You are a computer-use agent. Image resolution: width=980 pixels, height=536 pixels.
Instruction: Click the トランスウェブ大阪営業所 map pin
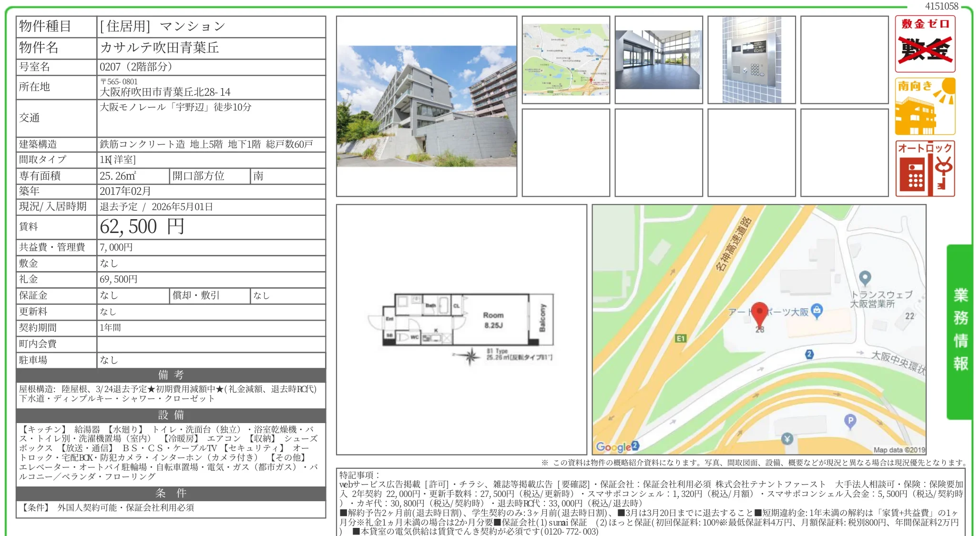click(865, 277)
